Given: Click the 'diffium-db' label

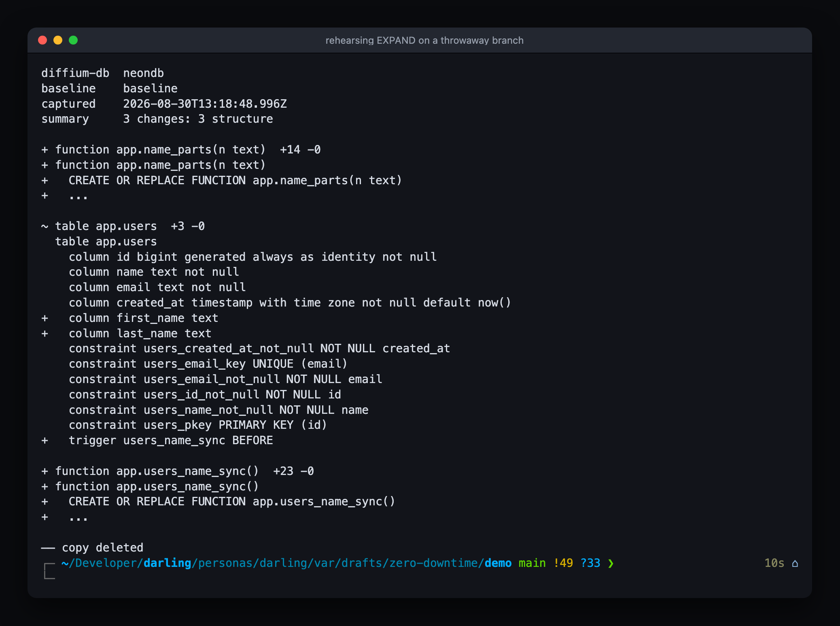Looking at the screenshot, I should coord(75,73).
